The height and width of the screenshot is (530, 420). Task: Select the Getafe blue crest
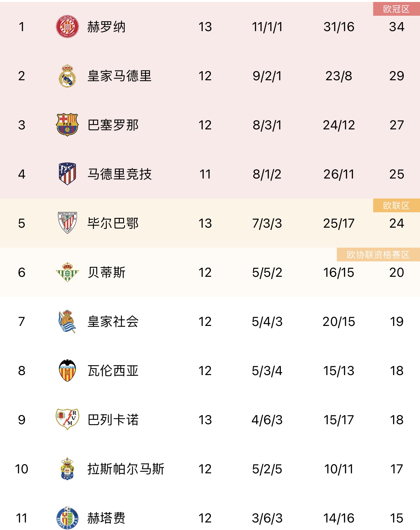[67, 518]
